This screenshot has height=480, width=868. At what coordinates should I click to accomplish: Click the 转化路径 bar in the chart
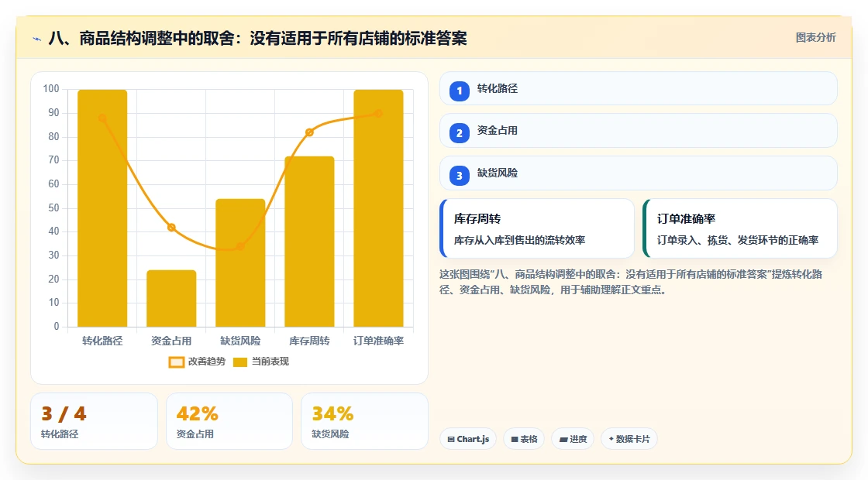[102, 208]
